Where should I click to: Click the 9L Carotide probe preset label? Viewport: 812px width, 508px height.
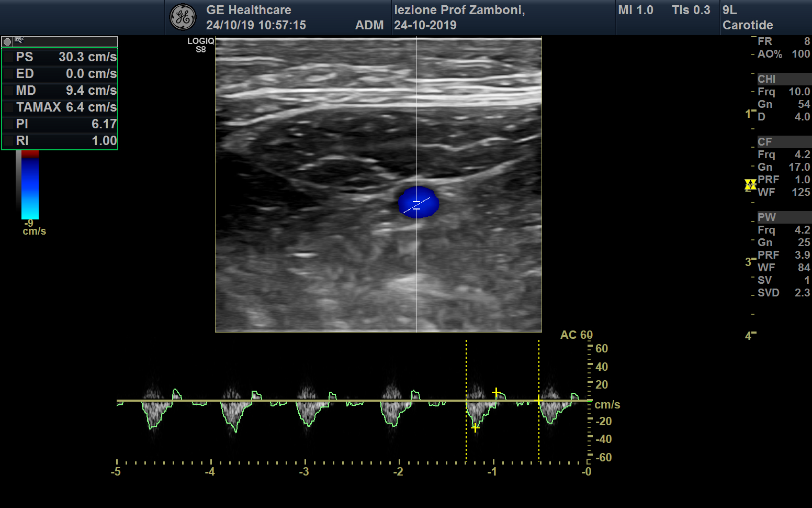pos(747,18)
